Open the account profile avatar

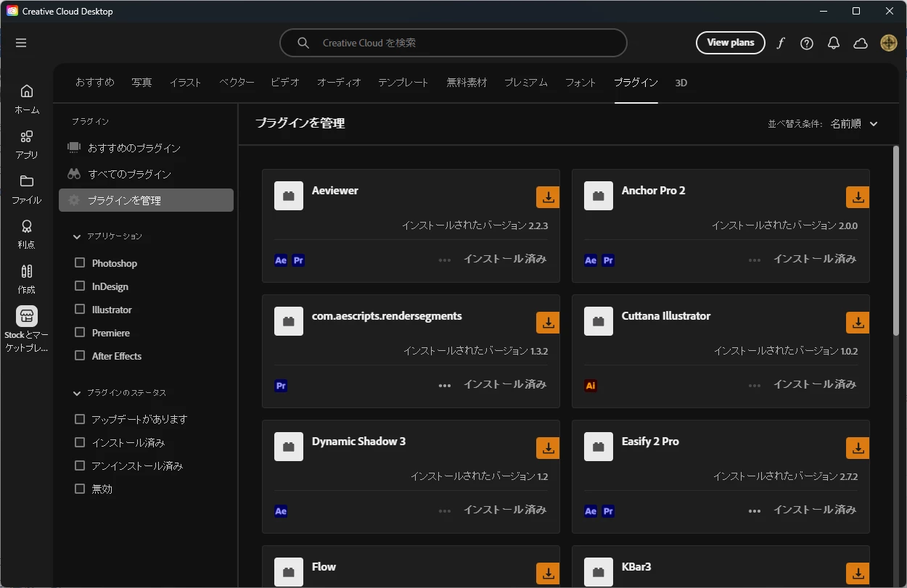pyautogui.click(x=889, y=43)
